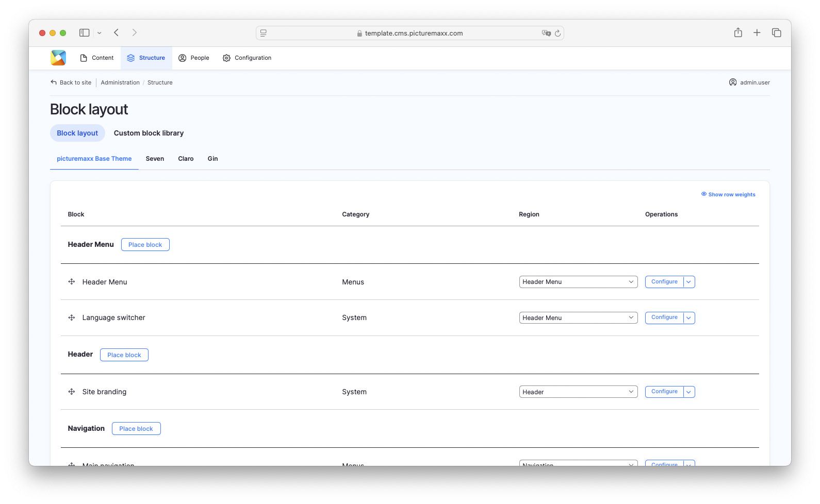The image size is (820, 504).
Task: Click the Safari address bar URL
Action: (414, 33)
